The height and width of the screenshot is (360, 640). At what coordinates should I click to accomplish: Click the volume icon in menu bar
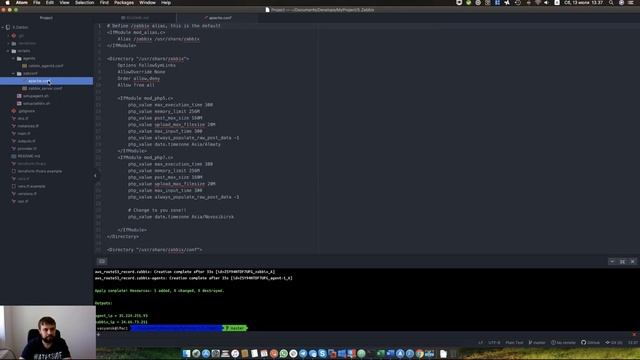coord(546,2)
